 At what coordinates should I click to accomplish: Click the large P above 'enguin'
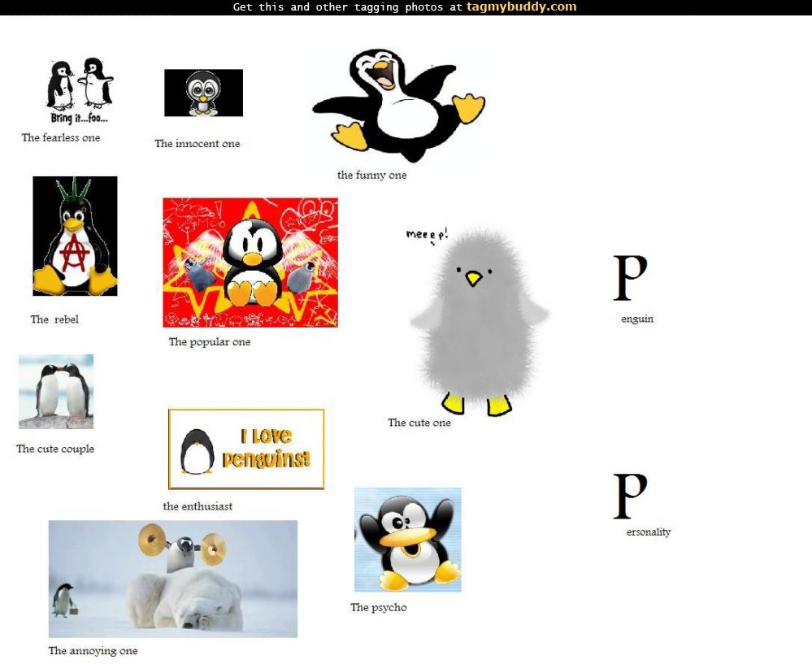(x=630, y=278)
